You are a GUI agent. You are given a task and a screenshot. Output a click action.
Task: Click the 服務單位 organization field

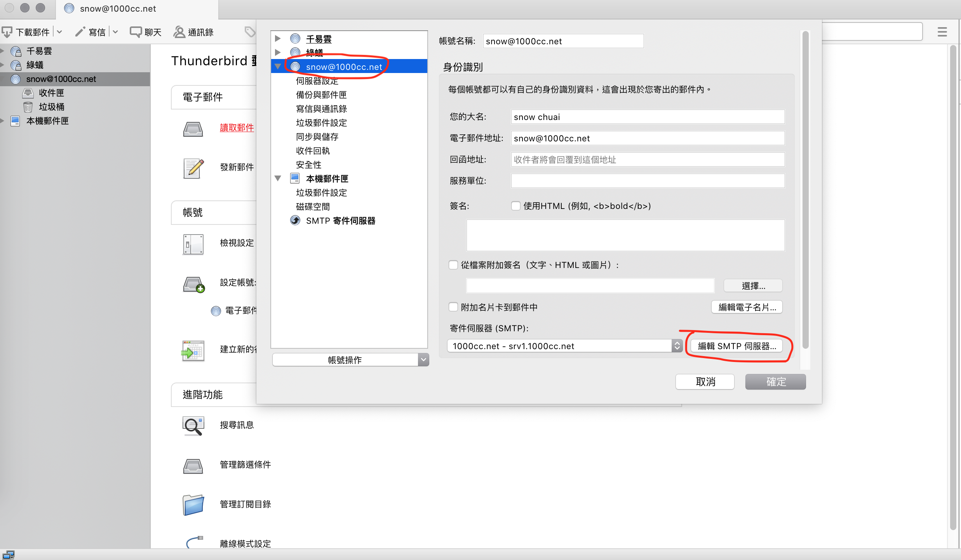pyautogui.click(x=648, y=181)
